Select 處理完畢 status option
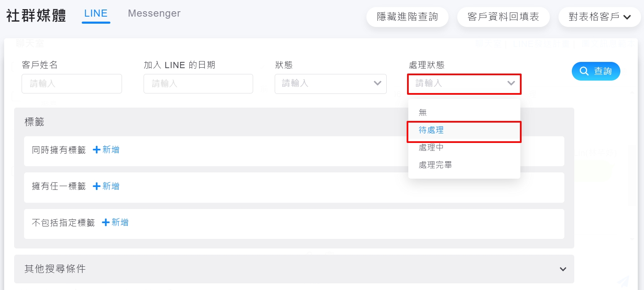 435,165
